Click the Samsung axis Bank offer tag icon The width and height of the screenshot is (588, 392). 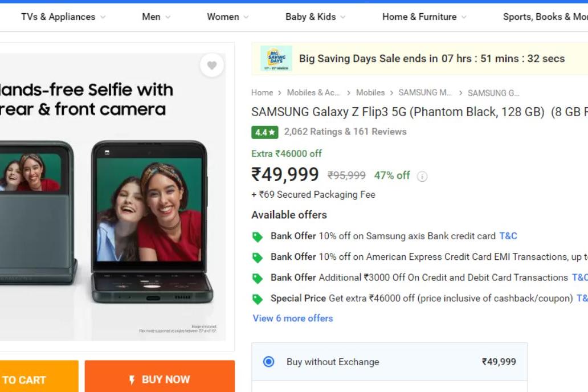click(258, 236)
